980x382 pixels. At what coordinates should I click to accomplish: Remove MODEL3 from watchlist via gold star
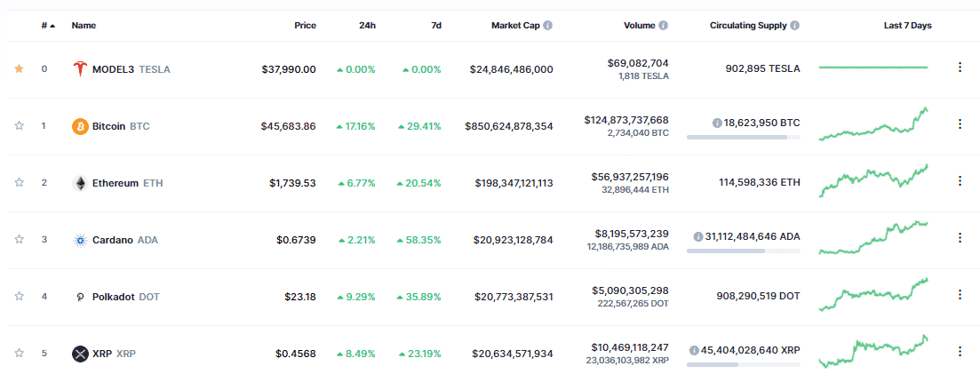pos(20,69)
